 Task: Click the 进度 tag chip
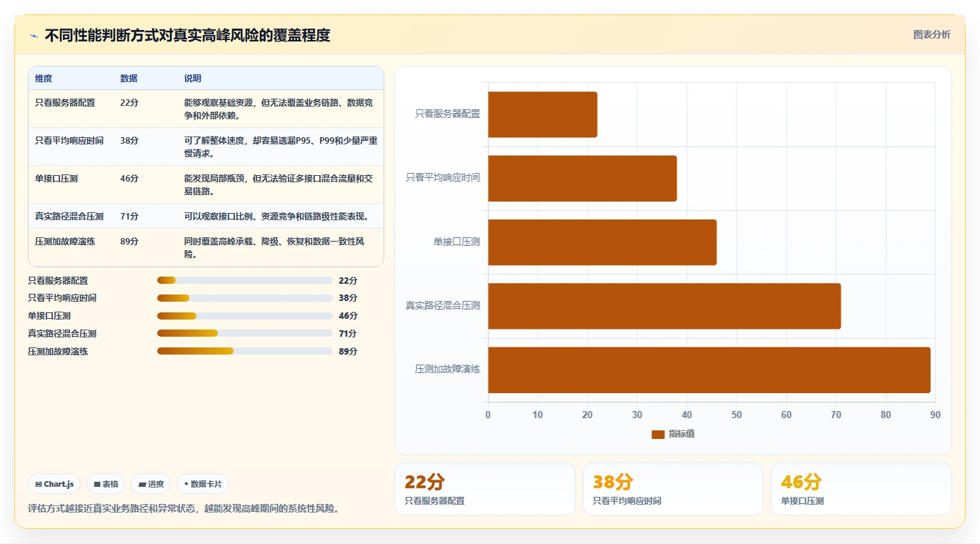(151, 484)
